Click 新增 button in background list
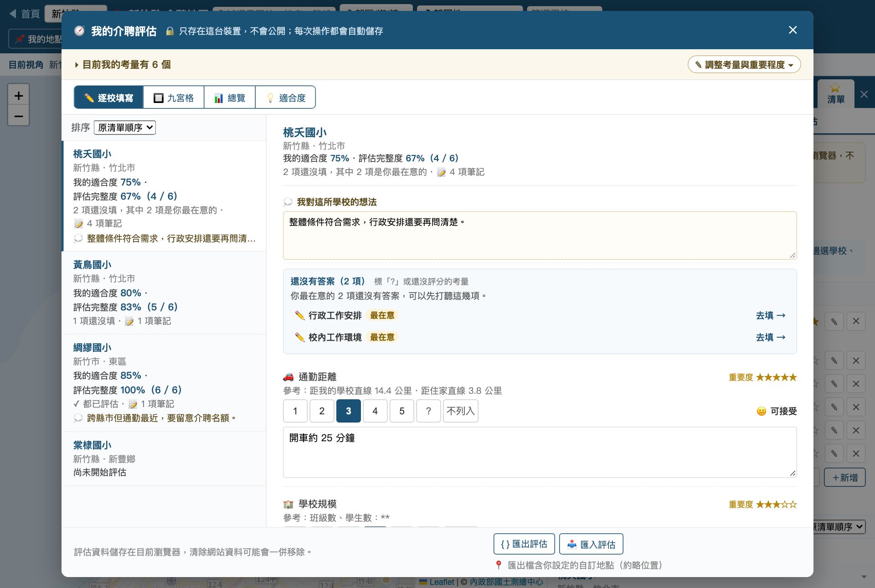The width and height of the screenshot is (875, 588). click(845, 477)
